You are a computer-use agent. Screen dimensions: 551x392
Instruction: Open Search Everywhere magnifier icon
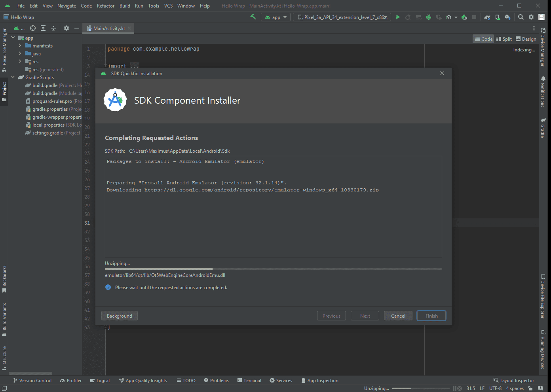[x=521, y=17]
